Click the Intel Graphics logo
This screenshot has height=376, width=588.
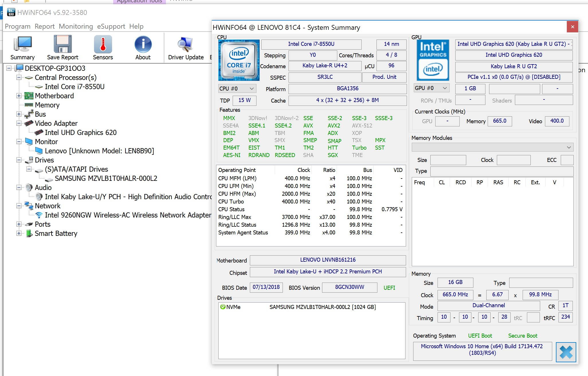pos(433,60)
